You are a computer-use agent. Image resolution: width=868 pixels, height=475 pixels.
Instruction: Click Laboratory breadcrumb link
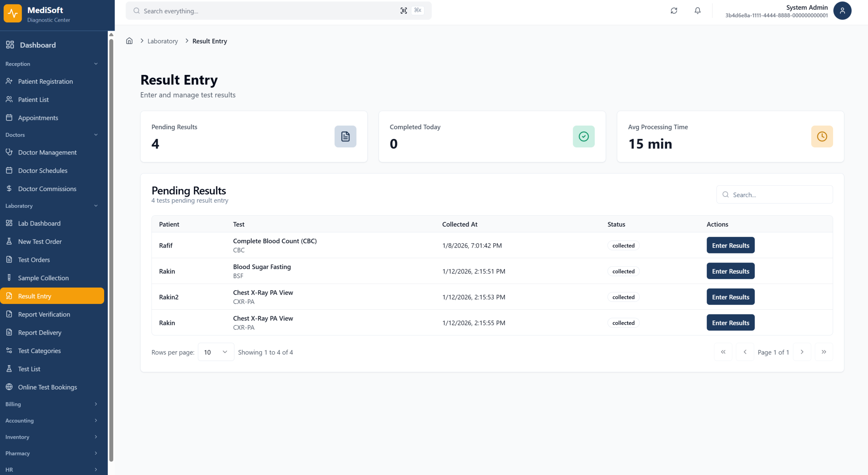pyautogui.click(x=162, y=41)
